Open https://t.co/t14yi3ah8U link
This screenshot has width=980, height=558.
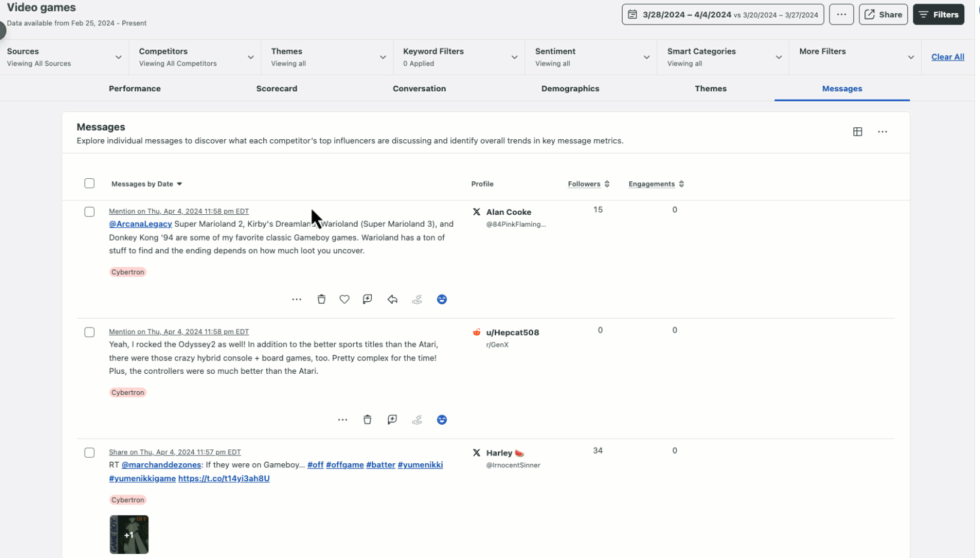224,479
